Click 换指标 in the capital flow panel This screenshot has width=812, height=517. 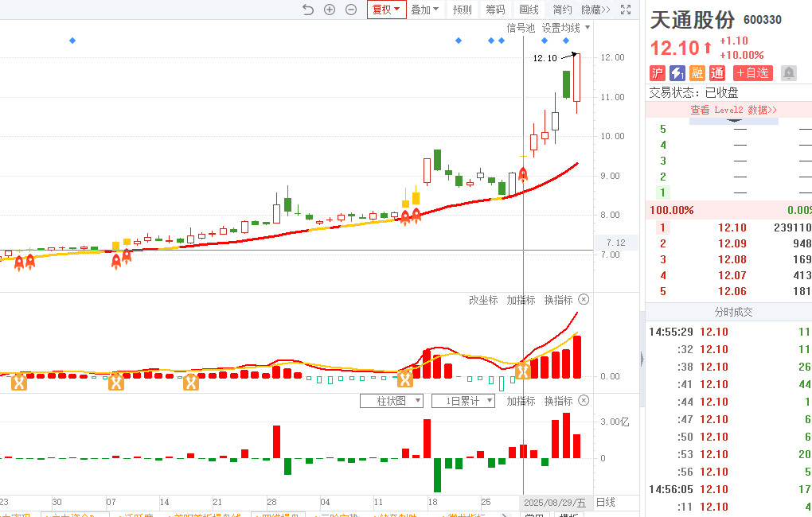(x=558, y=401)
